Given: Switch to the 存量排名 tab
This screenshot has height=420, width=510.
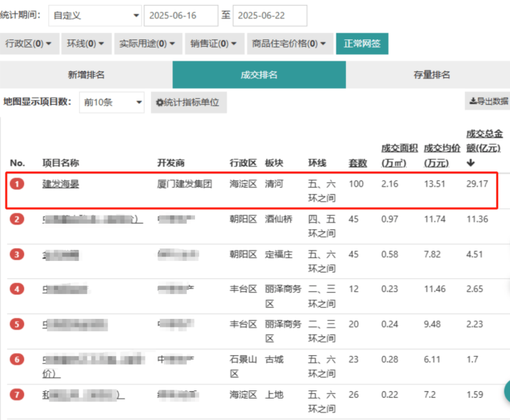Looking at the screenshot, I should (432, 74).
